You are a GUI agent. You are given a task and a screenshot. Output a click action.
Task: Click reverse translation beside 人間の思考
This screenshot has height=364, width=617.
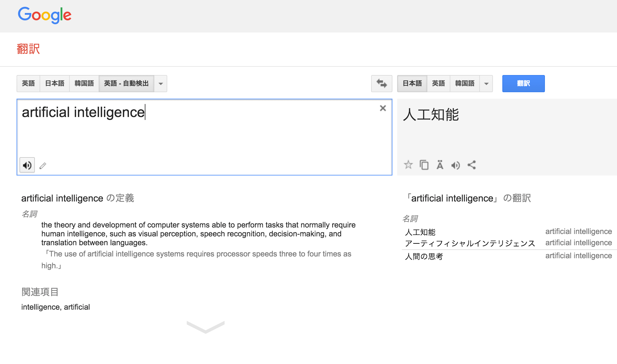[x=579, y=256]
